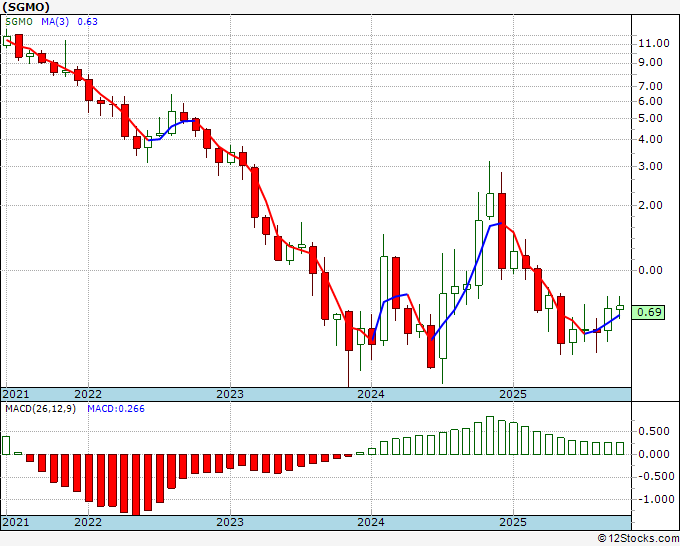Screen dimensions: 680x546
Task: Click 2021 on the price chart time axis
Action: [x=16, y=394]
